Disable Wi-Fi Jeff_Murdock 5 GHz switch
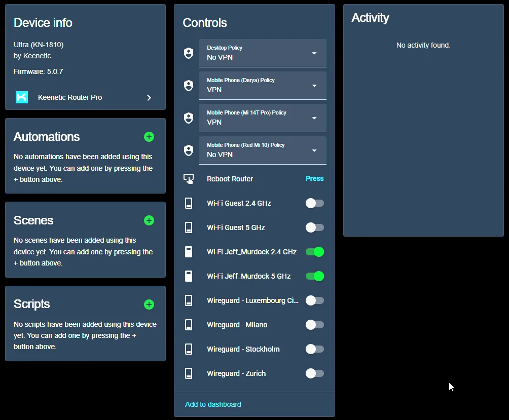This screenshot has height=420, width=509. (x=314, y=276)
